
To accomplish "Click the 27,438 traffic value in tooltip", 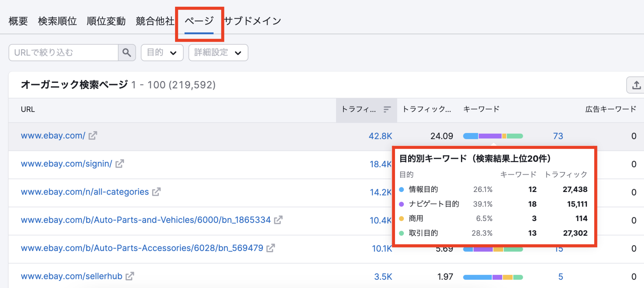I will pyautogui.click(x=575, y=189).
